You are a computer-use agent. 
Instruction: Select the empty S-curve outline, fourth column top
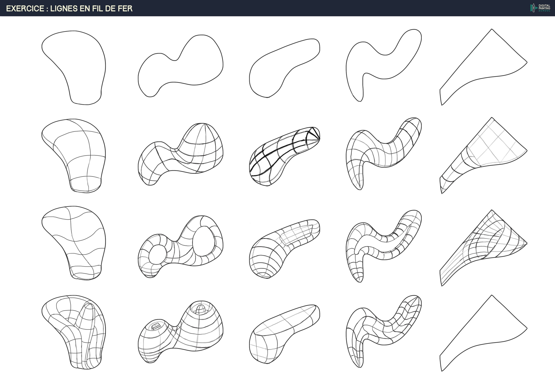click(384, 65)
